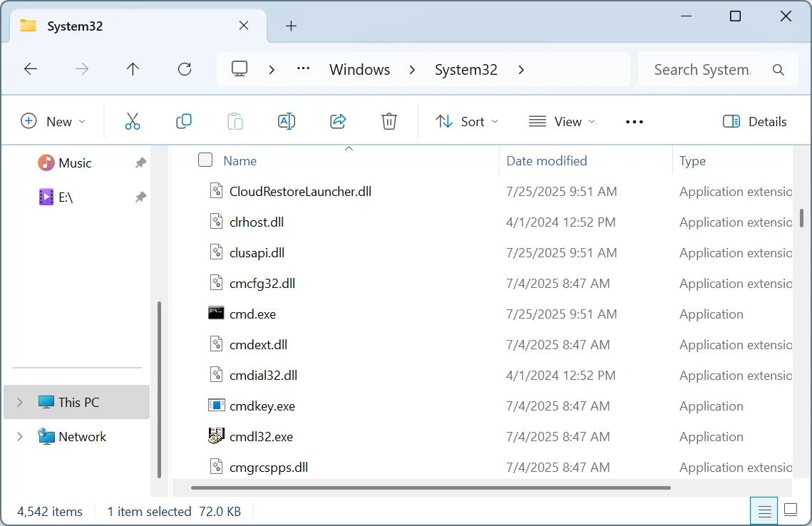
Task: Refresh the System32 folder
Action: coord(185,69)
